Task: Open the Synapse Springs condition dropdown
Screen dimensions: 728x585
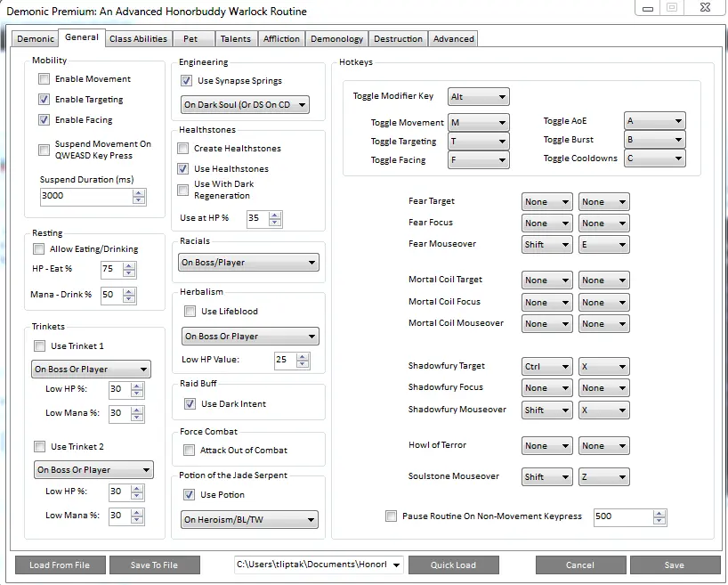Action: click(245, 105)
